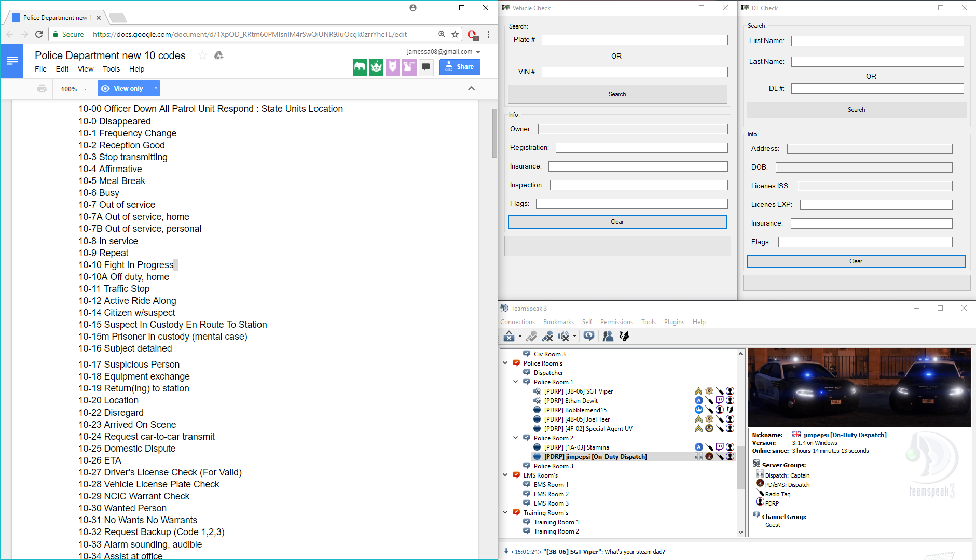Toggle the TeamSpeak activate microphone icon
This screenshot has width=976, height=560.
point(531,336)
